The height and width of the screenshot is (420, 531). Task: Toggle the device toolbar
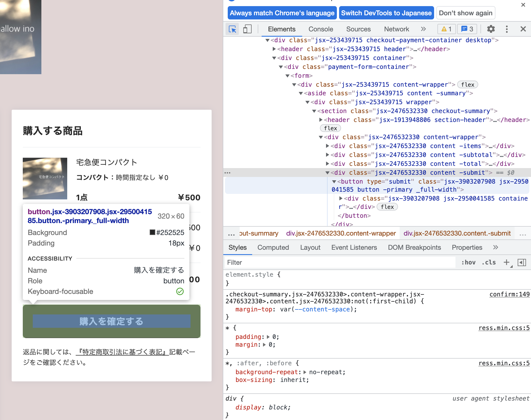(247, 29)
